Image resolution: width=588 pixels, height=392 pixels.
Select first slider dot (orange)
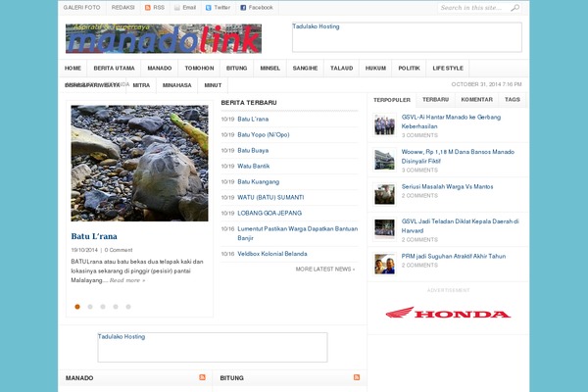pyautogui.click(x=77, y=307)
